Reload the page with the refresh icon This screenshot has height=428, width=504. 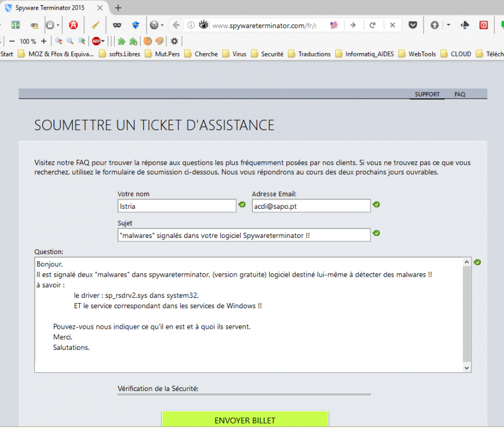point(373,25)
